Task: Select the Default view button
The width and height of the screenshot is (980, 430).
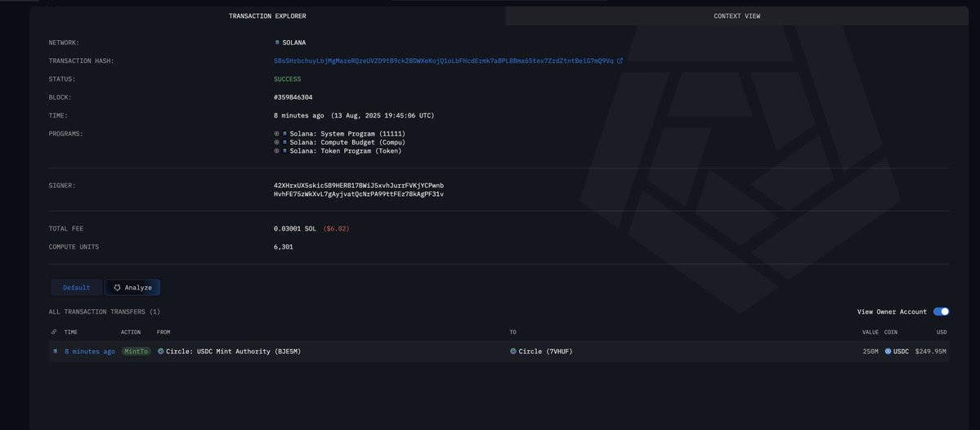Action: coord(76,288)
